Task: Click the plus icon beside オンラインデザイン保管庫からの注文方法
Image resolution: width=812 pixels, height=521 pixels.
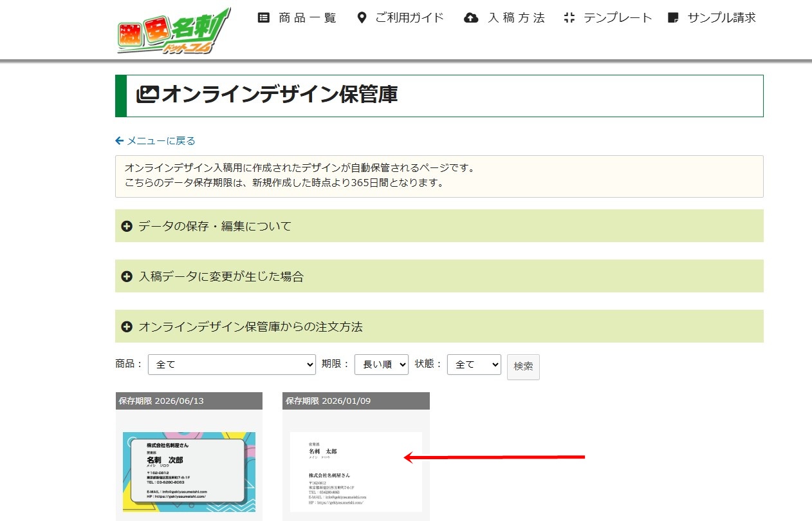Action: 127,327
